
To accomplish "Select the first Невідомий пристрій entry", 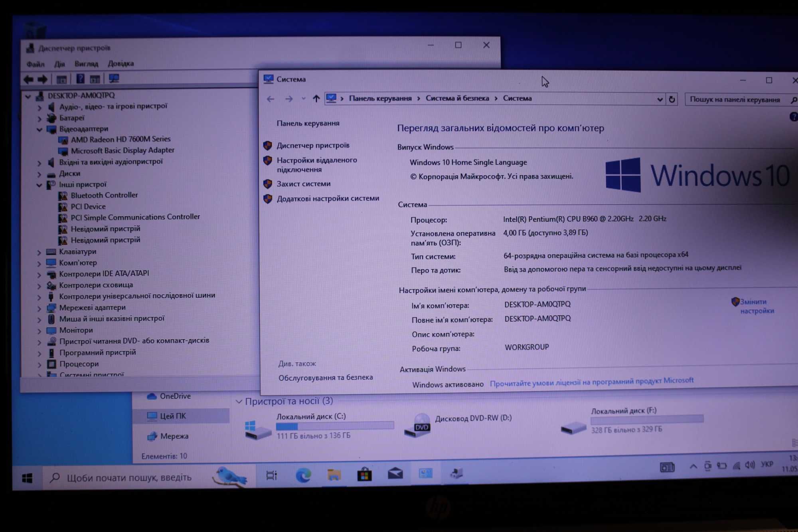I will (x=105, y=229).
